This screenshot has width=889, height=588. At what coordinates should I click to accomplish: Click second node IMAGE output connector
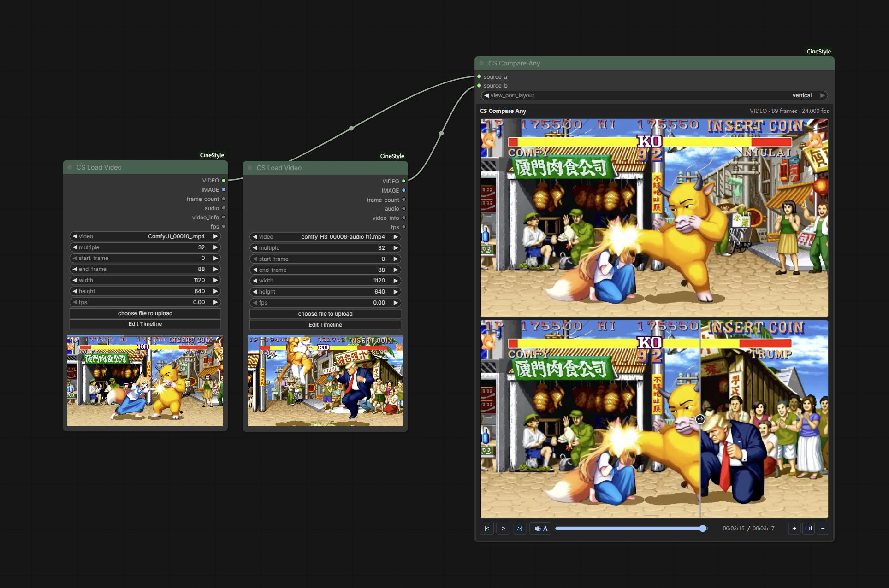coord(404,190)
